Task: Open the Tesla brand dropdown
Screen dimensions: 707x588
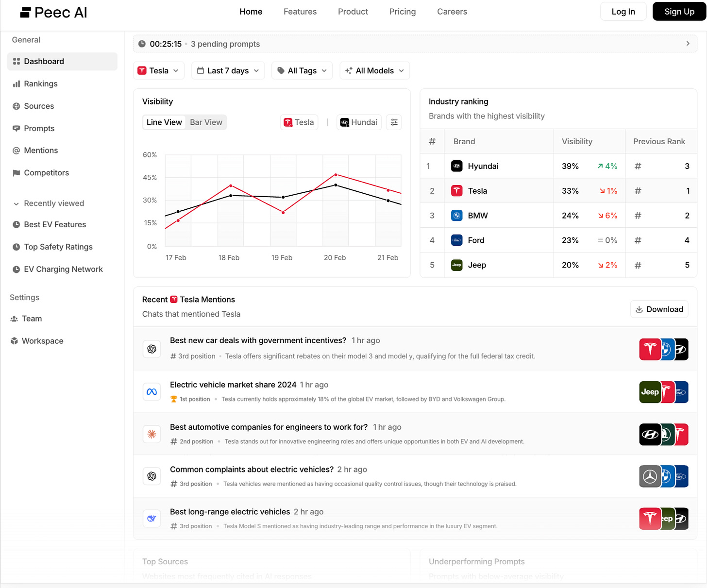Action: pyautogui.click(x=159, y=71)
